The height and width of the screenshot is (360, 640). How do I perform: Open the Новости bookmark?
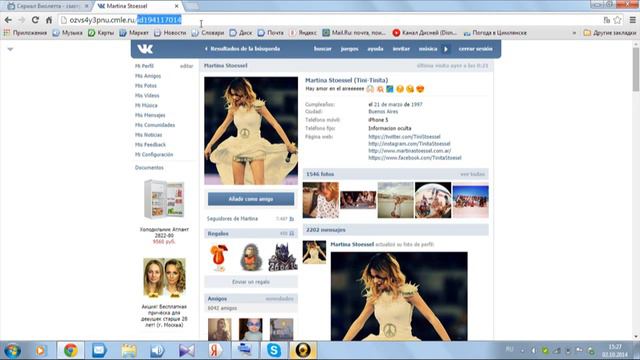point(170,33)
